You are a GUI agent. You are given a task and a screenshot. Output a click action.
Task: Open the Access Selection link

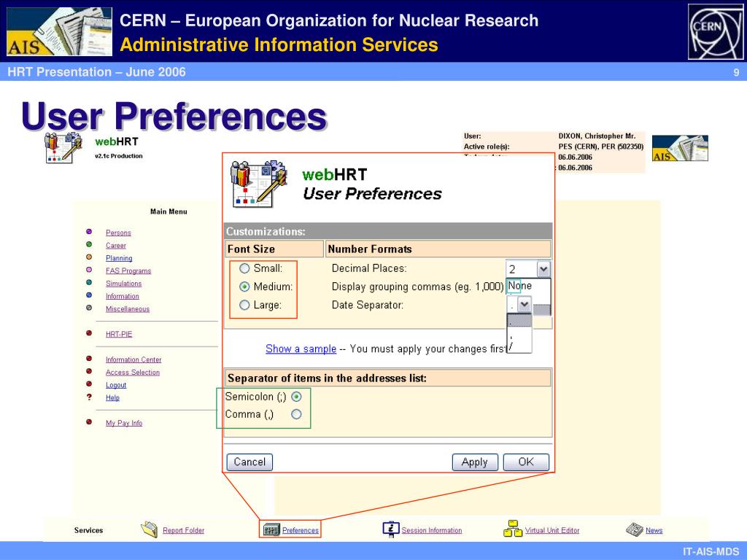(133, 373)
